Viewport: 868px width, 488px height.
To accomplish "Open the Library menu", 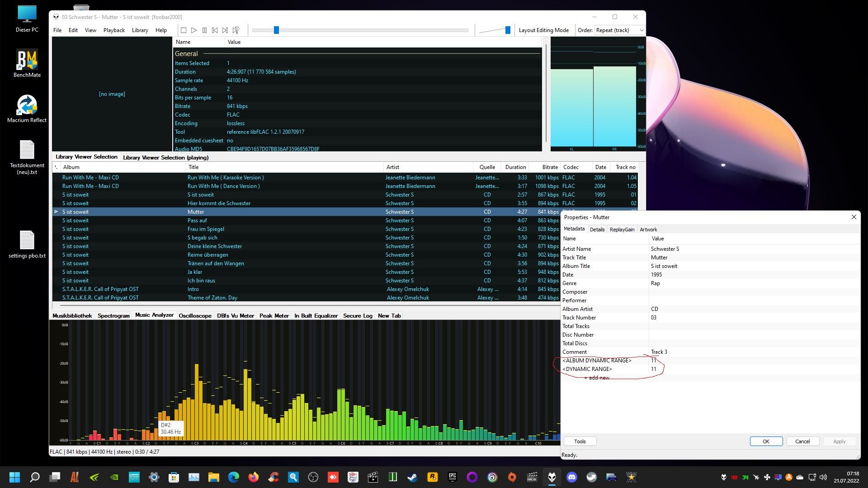I will click(140, 30).
